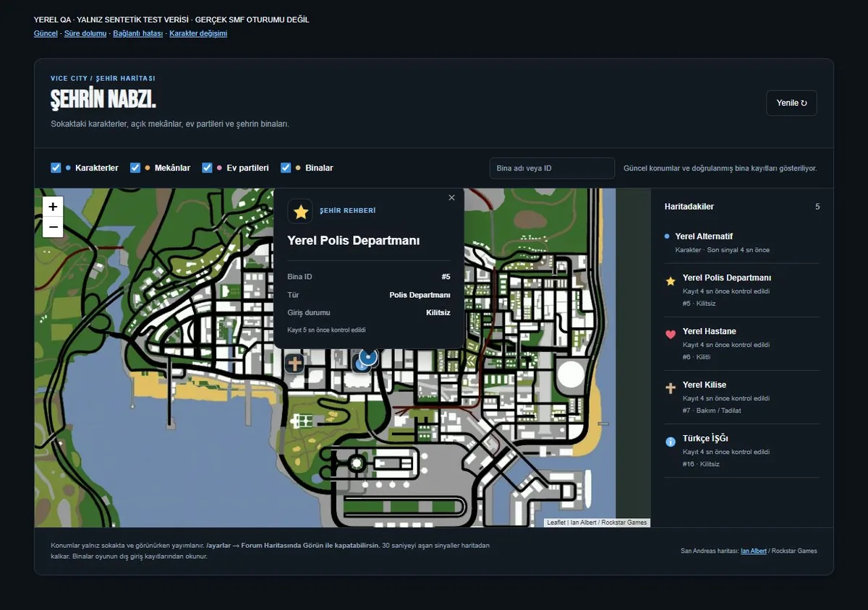Click the Haritadakiler panel heading
Screen dimensions: 868x610
(689, 207)
